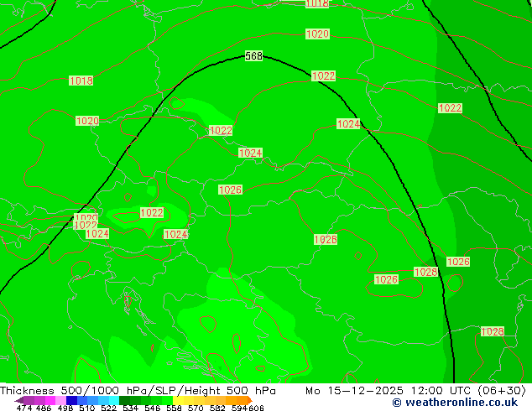The image size is (532, 411).
Task: Click the cyan legend swatch before dark green
Action: (114, 400)
